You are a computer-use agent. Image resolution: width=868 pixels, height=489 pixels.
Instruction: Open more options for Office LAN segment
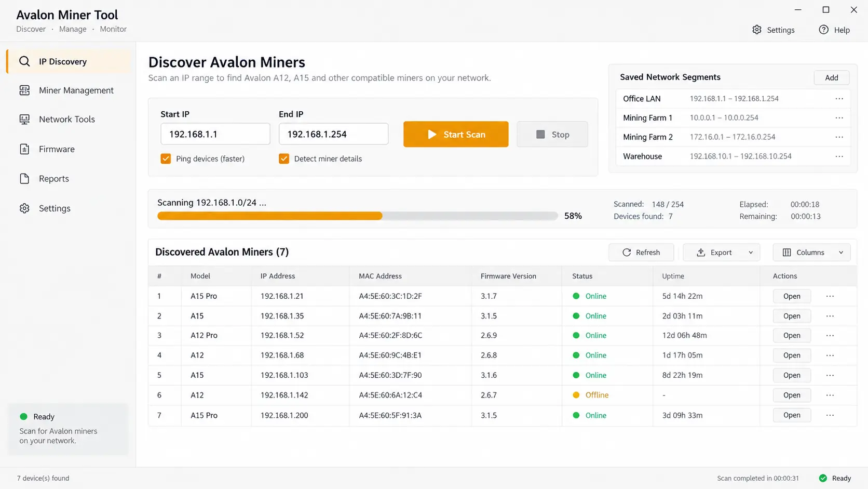pos(839,99)
